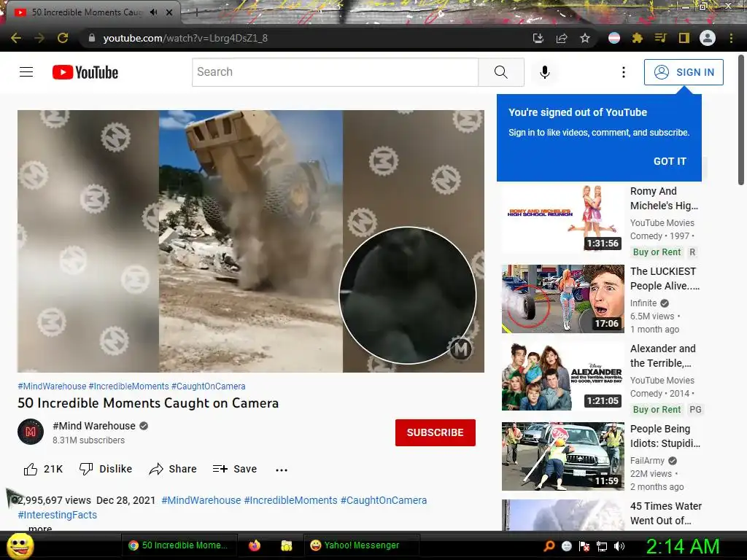This screenshot has height=560, width=747.
Task: Open YouTube settings three-dot menu
Action: tap(624, 72)
